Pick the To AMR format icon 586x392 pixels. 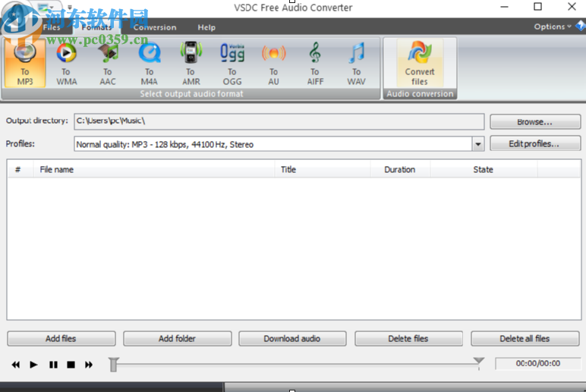coord(191,64)
